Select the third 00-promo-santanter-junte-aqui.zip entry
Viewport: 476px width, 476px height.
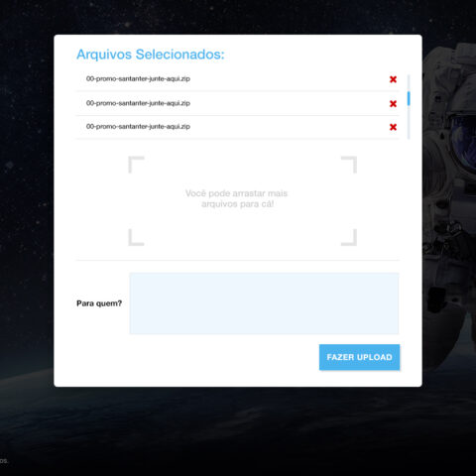click(237, 127)
